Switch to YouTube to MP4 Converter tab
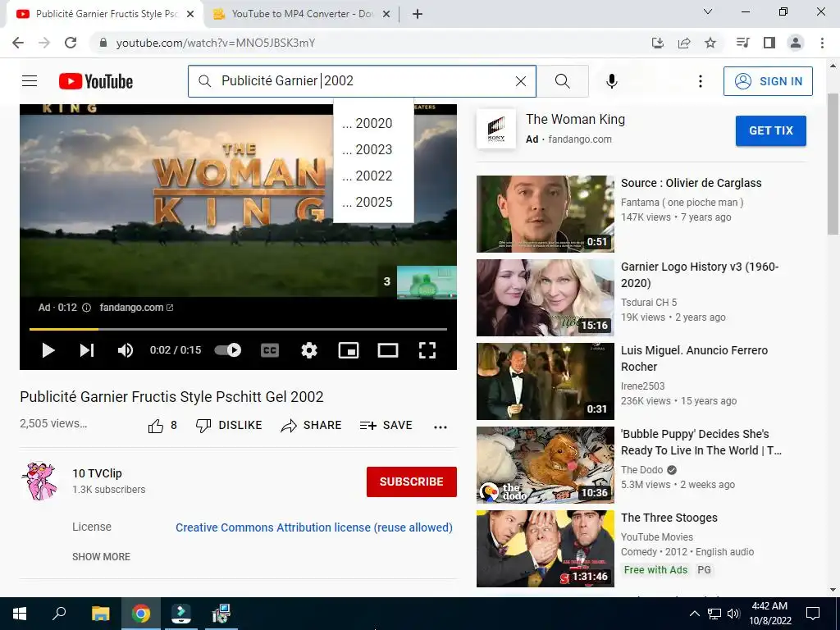The image size is (840, 630). [x=302, y=14]
